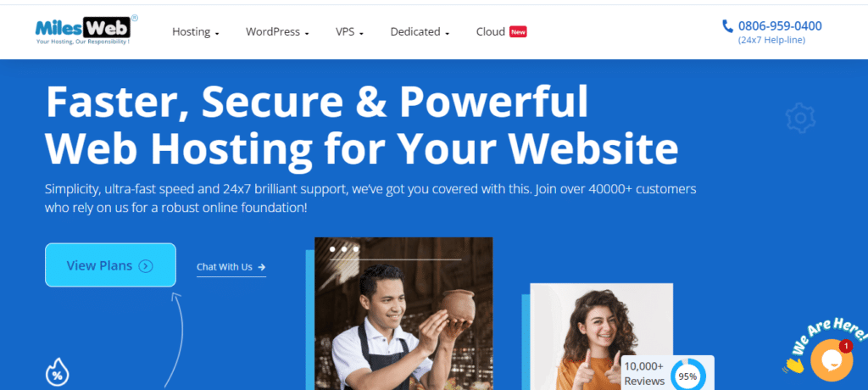Click the View Plans button
The height and width of the screenshot is (390, 868).
tap(111, 265)
